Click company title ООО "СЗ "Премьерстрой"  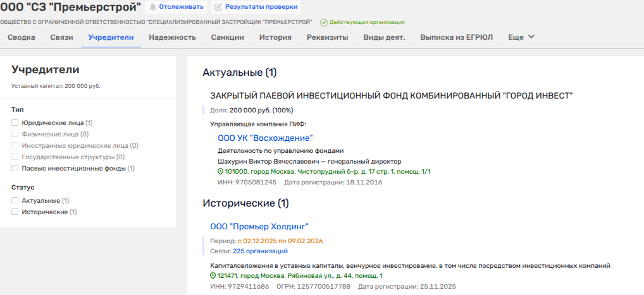(x=70, y=7)
